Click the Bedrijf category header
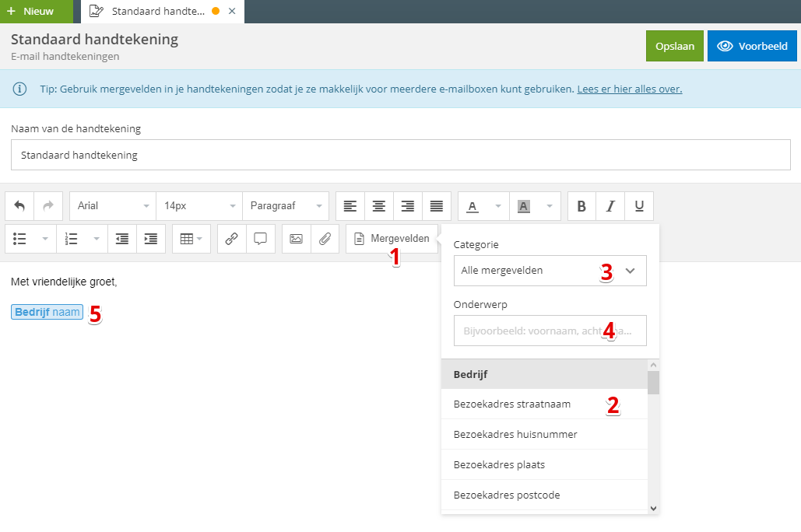801x532 pixels. pos(544,374)
